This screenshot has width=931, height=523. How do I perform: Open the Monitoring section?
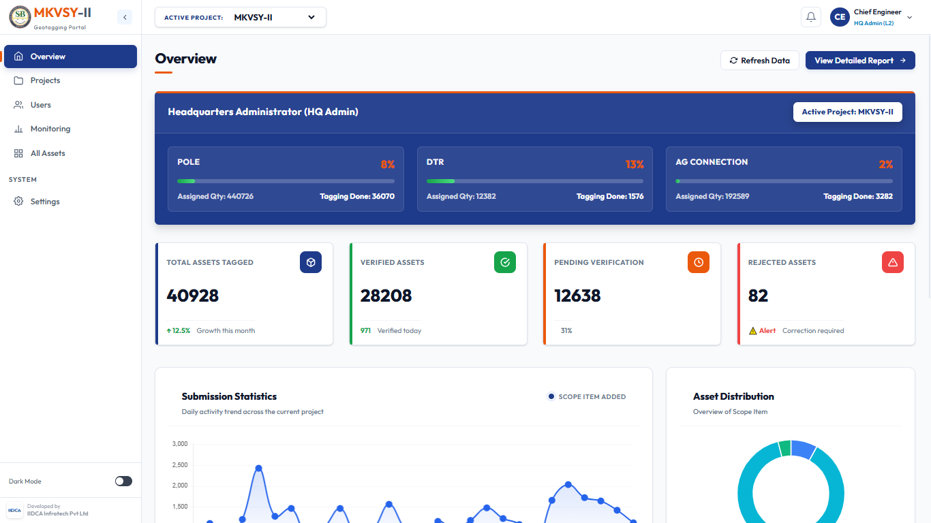(70, 129)
